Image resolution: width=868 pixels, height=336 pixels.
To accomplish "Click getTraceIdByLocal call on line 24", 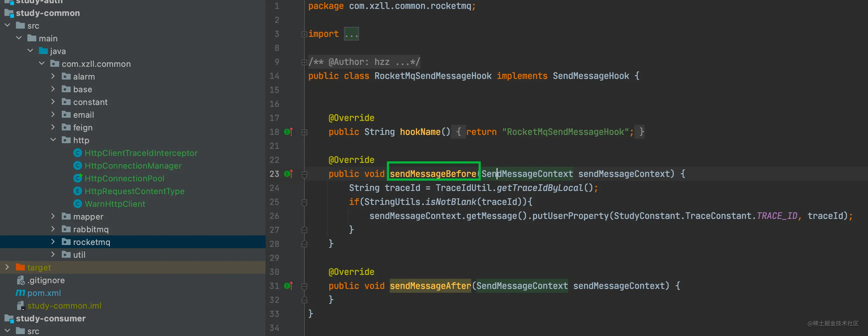I will (540, 188).
